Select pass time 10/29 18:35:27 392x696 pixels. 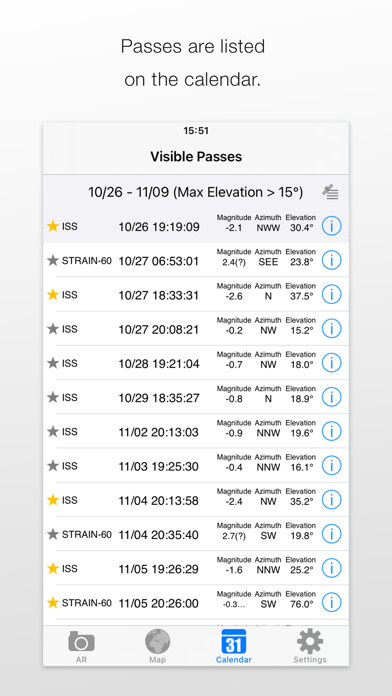click(x=159, y=398)
